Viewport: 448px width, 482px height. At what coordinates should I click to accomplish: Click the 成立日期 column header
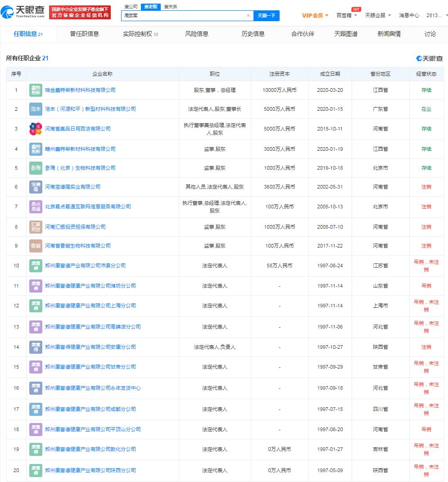click(x=330, y=74)
